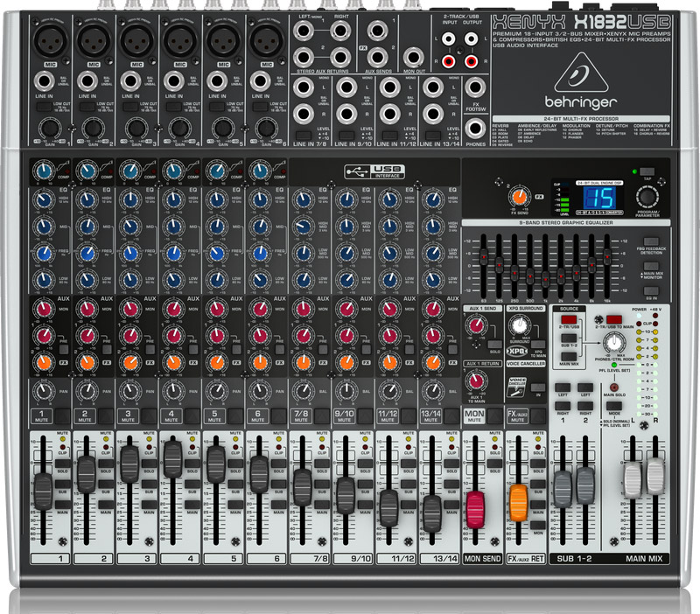Screen dimensions: 700x614
Task: Select MAIN MIX source button
Action: [569, 357]
